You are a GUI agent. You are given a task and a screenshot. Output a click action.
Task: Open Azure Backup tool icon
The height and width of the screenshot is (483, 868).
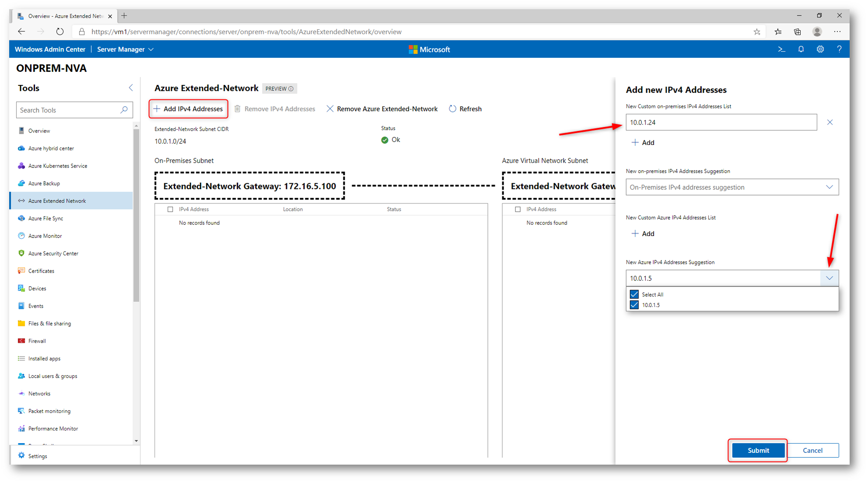(21, 183)
